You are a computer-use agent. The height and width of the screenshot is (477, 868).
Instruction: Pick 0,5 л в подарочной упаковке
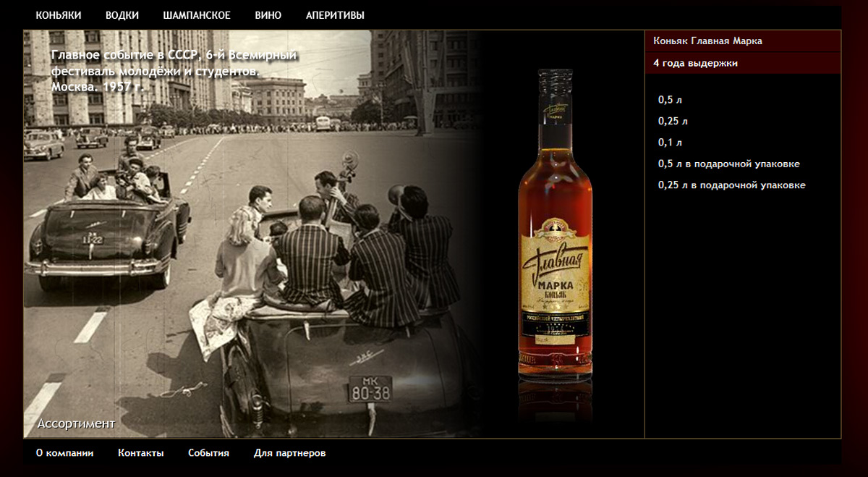[x=729, y=164]
